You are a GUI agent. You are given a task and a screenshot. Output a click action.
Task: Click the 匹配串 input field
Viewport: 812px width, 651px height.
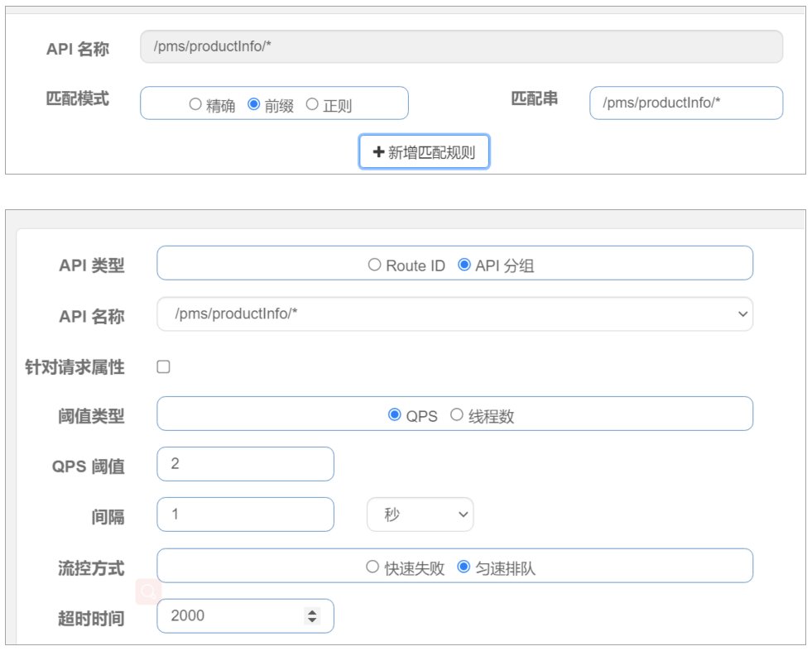(686, 103)
